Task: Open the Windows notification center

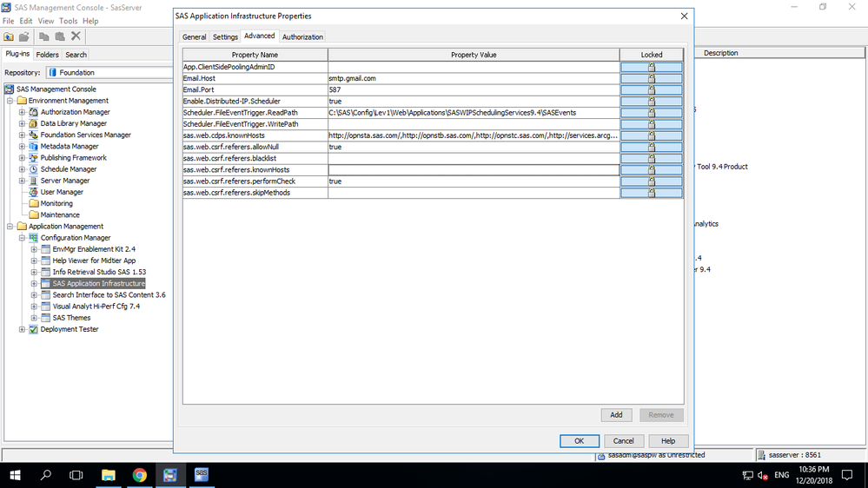Action: [x=847, y=475]
